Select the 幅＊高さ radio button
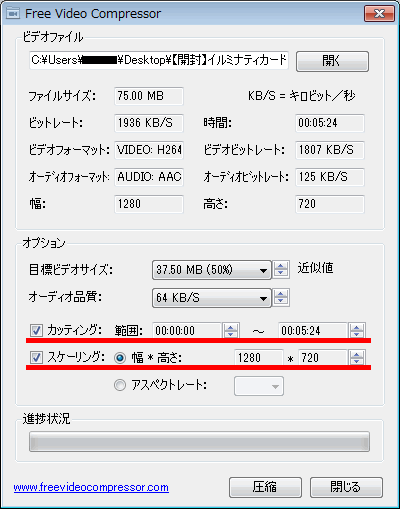This screenshot has width=400, height=509. pyautogui.click(x=120, y=358)
